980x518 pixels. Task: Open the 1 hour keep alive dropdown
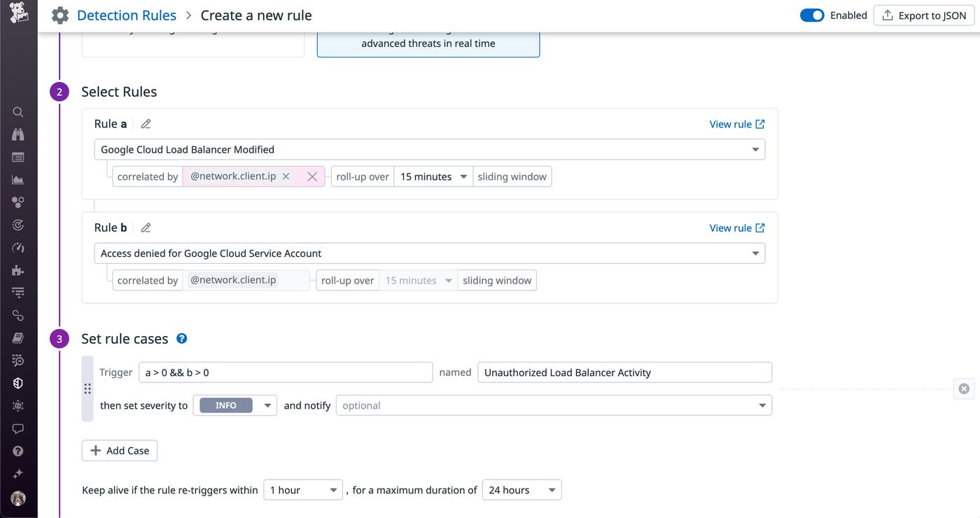[303, 490]
